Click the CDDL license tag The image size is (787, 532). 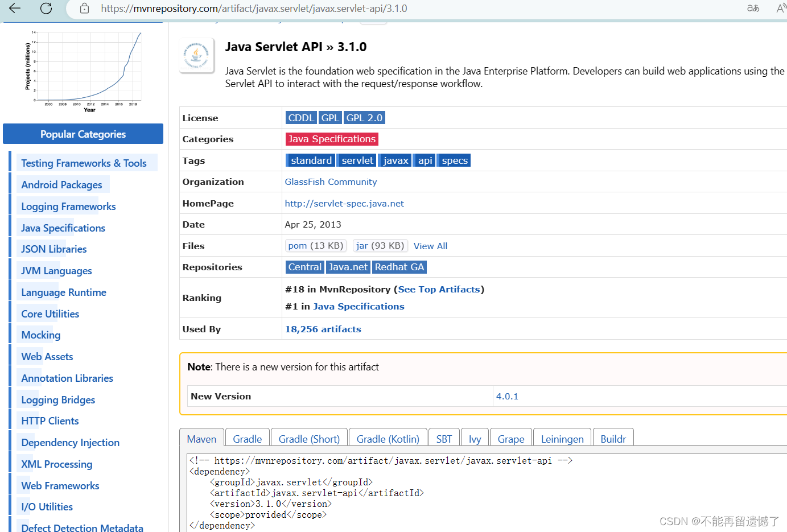[x=301, y=118]
